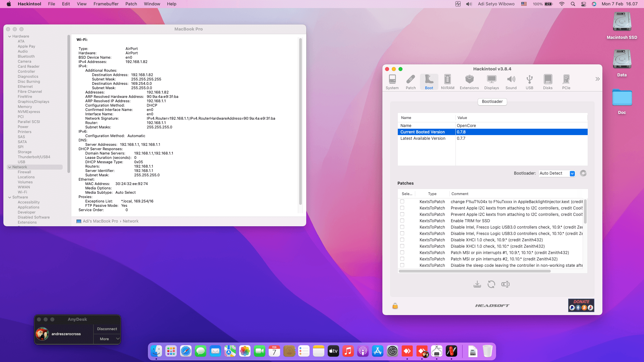Viewport: 644px width, 362px height.
Task: Click the patches horizontal scrollbar
Action: tap(474, 271)
